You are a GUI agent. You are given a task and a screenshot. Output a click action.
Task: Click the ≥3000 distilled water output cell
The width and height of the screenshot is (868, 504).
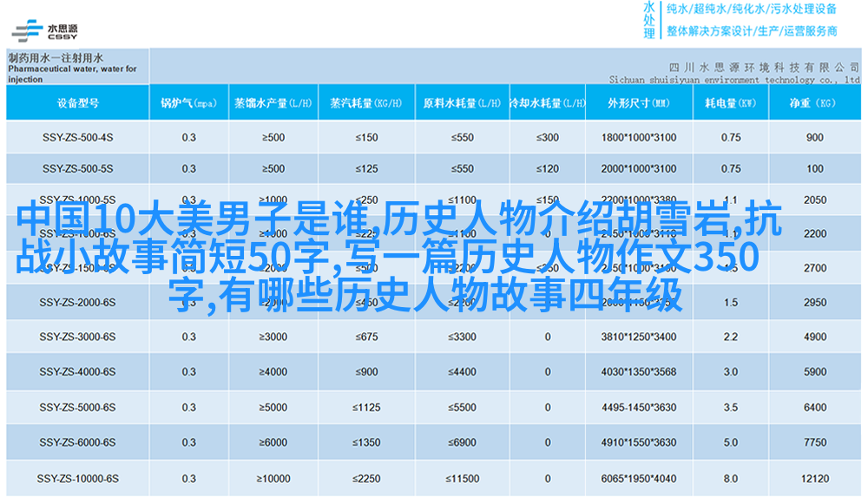(273, 337)
